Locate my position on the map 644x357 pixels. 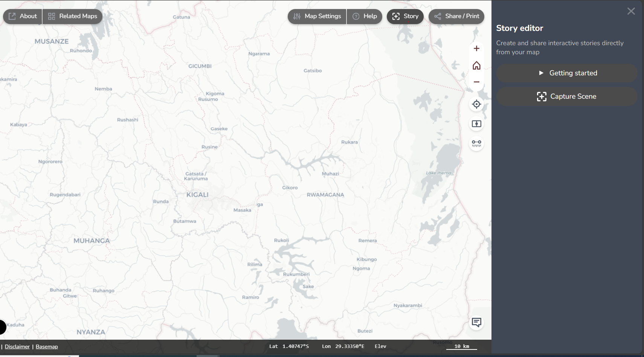(x=476, y=104)
